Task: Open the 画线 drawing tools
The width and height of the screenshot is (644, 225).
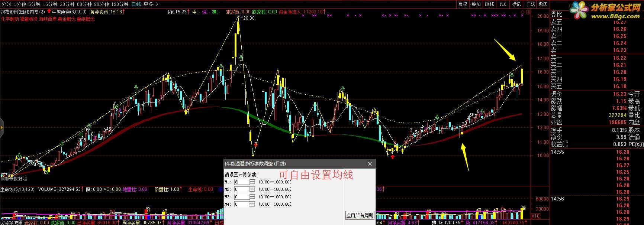Action: [x=489, y=4]
